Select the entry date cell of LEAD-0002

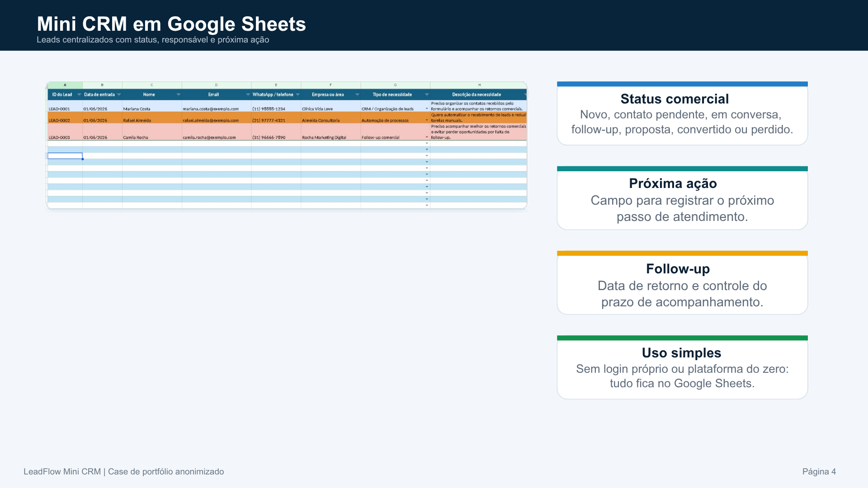(102, 117)
